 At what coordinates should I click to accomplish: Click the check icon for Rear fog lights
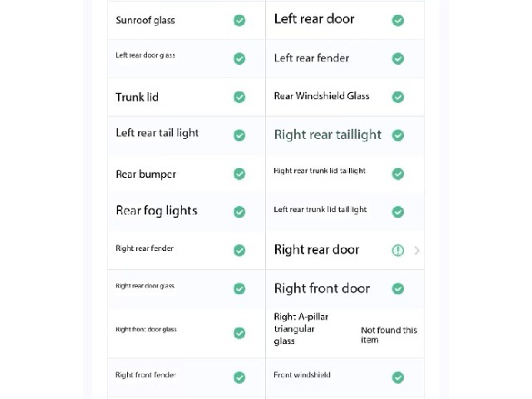coord(239,212)
